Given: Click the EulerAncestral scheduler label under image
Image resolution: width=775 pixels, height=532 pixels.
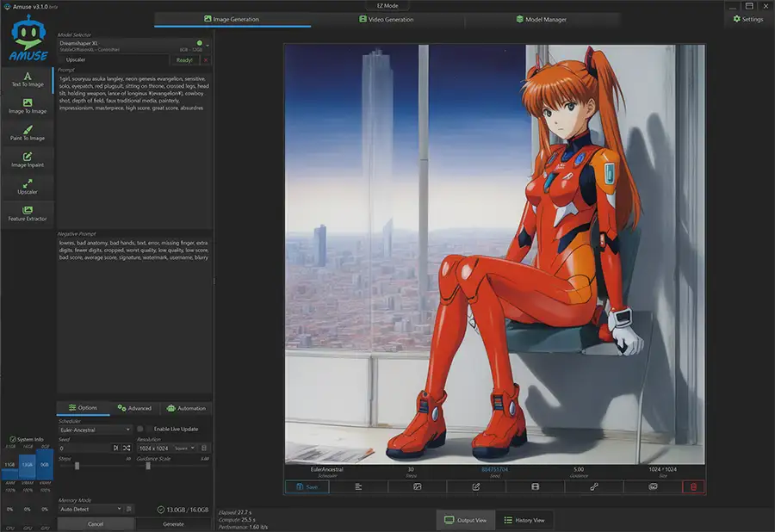Looking at the screenshot, I should [x=326, y=469].
